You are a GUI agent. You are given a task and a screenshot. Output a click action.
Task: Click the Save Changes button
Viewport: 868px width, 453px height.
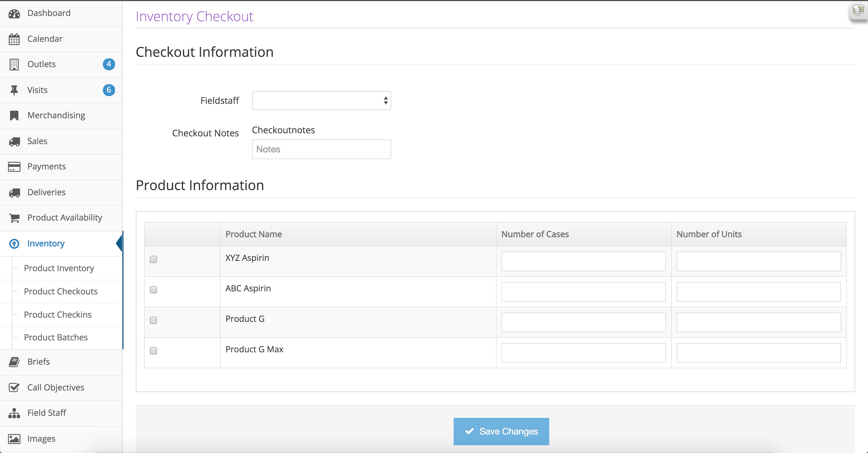click(501, 432)
